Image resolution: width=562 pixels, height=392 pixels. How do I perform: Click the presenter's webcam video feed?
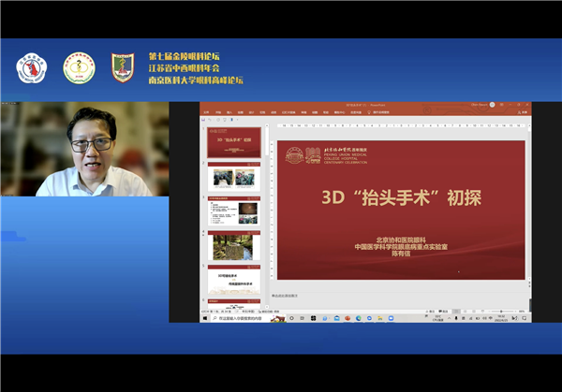tap(84, 150)
